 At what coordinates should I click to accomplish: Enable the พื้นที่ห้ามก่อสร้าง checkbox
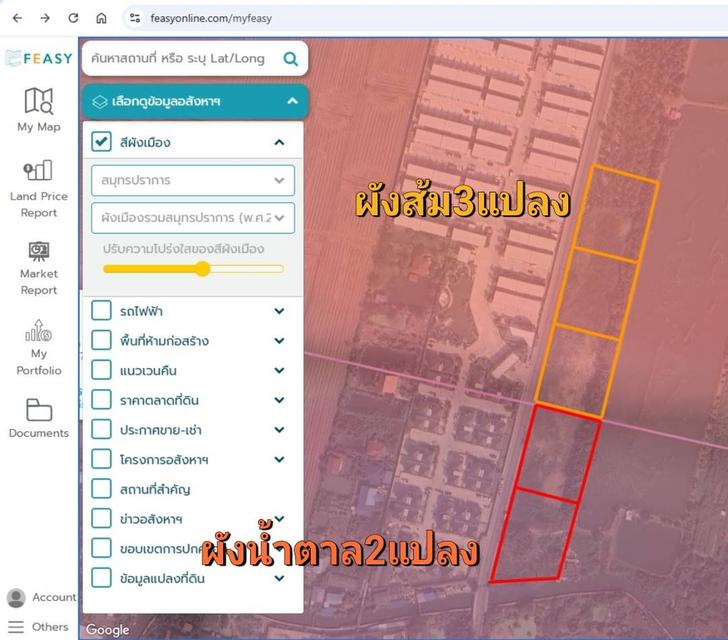(x=101, y=340)
